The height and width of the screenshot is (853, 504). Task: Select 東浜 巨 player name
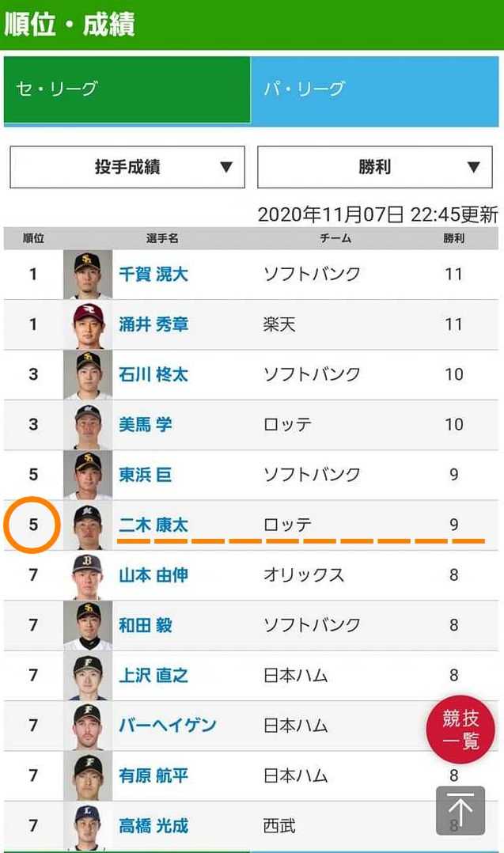point(145,475)
